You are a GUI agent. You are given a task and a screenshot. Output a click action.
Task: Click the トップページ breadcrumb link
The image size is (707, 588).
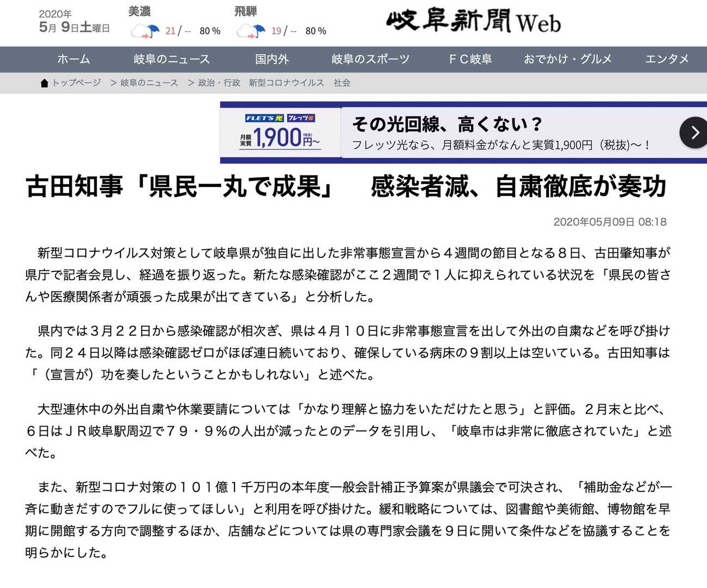point(76,83)
